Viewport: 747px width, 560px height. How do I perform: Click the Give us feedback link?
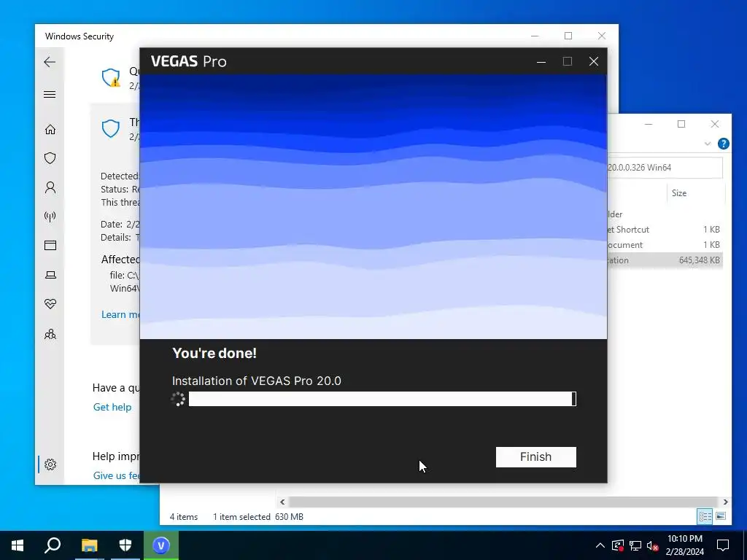coord(116,475)
